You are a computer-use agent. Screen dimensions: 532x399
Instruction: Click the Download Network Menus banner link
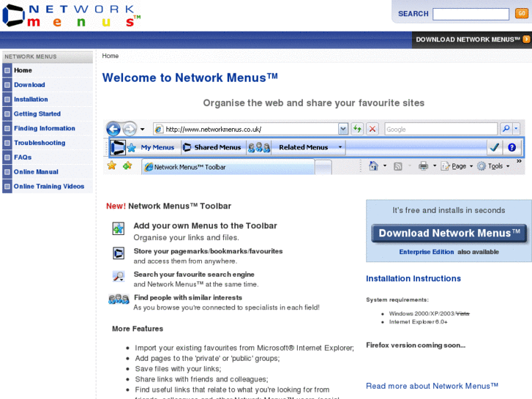(468, 40)
